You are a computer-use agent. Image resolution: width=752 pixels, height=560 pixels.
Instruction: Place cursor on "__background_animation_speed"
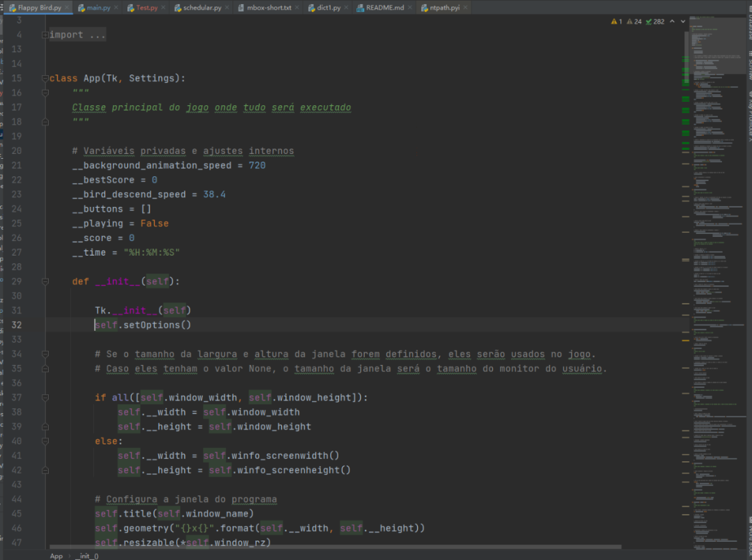click(x=152, y=166)
